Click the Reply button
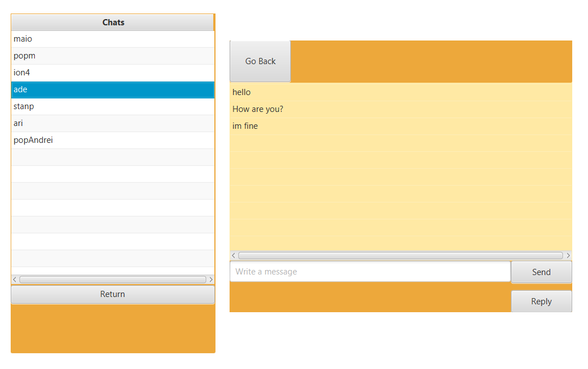 pos(541,301)
